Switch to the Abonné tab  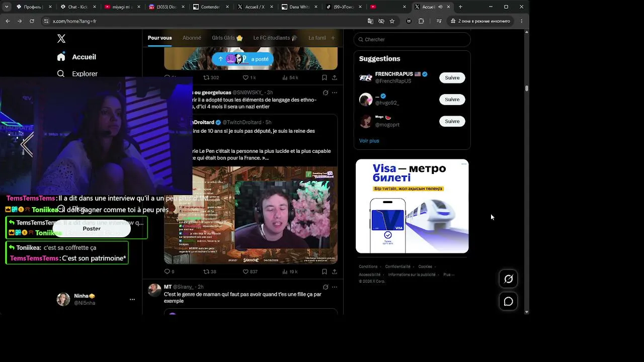(x=192, y=38)
